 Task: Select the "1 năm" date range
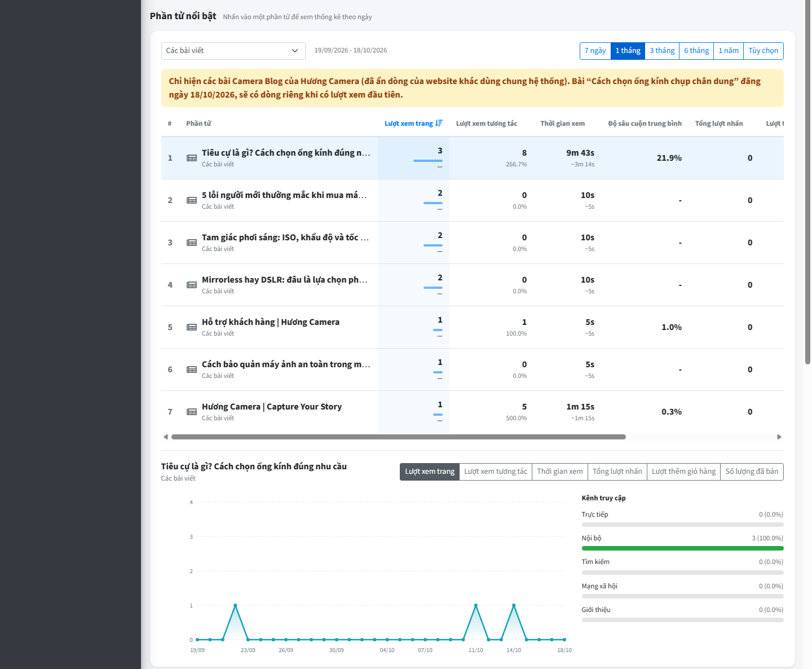[x=729, y=51]
